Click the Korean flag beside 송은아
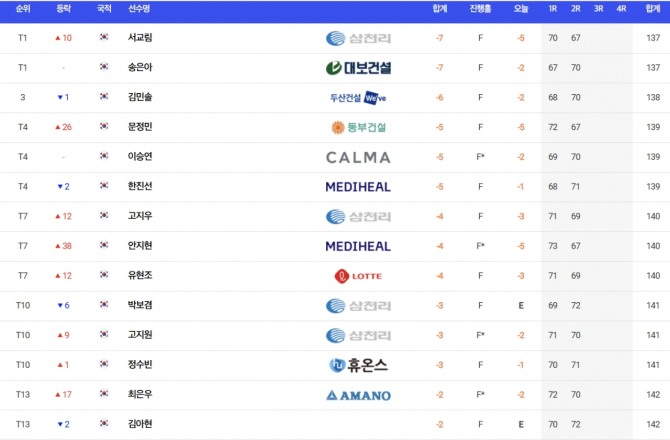This screenshot has width=670, height=440. click(x=104, y=67)
